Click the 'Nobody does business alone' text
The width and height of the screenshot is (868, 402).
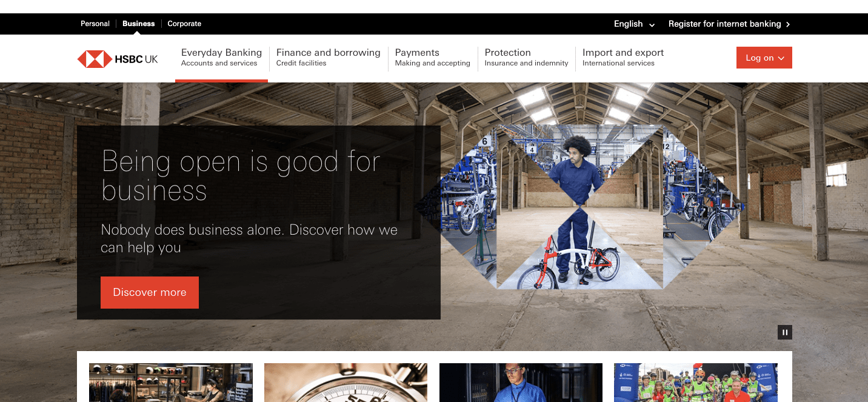(249, 239)
